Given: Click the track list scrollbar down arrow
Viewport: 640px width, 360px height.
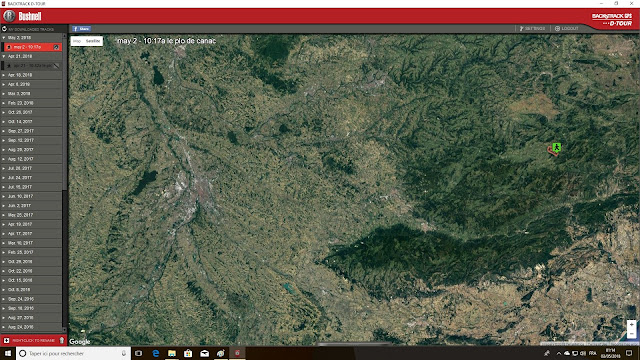Looking at the screenshot, I should click(64, 329).
